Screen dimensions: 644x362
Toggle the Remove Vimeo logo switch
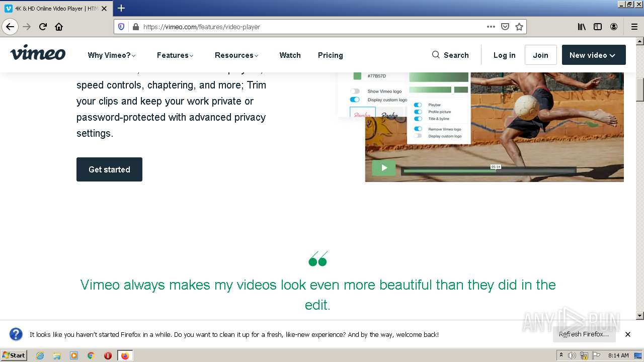click(x=418, y=129)
